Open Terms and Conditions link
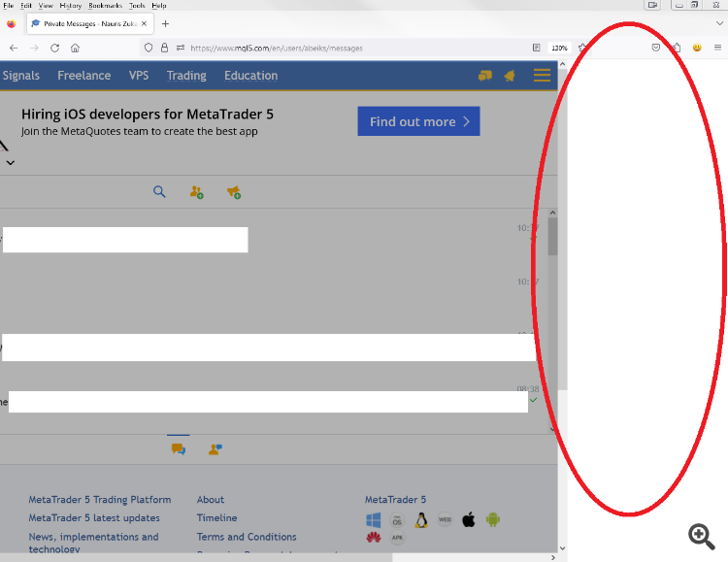Viewport: 728px width, 562px height. pyautogui.click(x=247, y=537)
